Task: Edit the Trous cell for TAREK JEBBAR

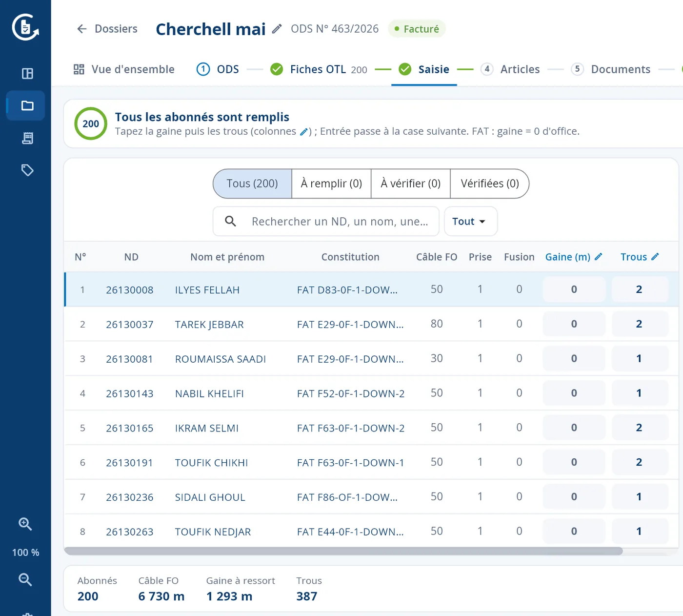Action: 639,324
